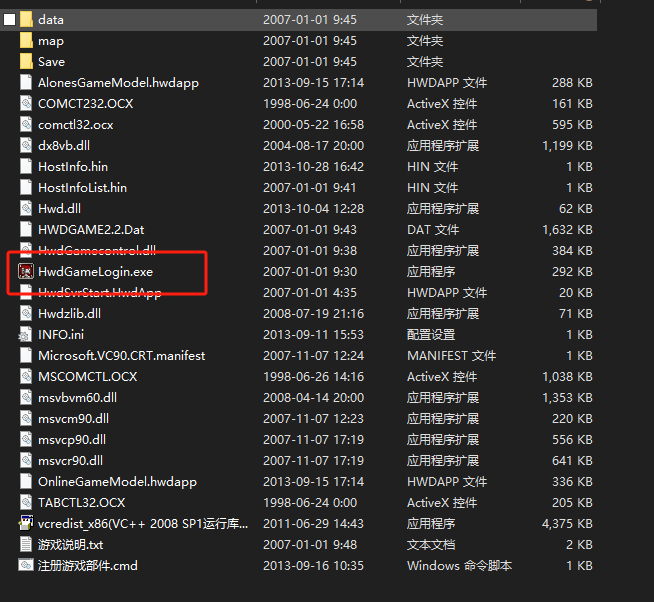Select vcredist_x86(VC++ 2008 SP1运行库 file name

click(x=143, y=524)
